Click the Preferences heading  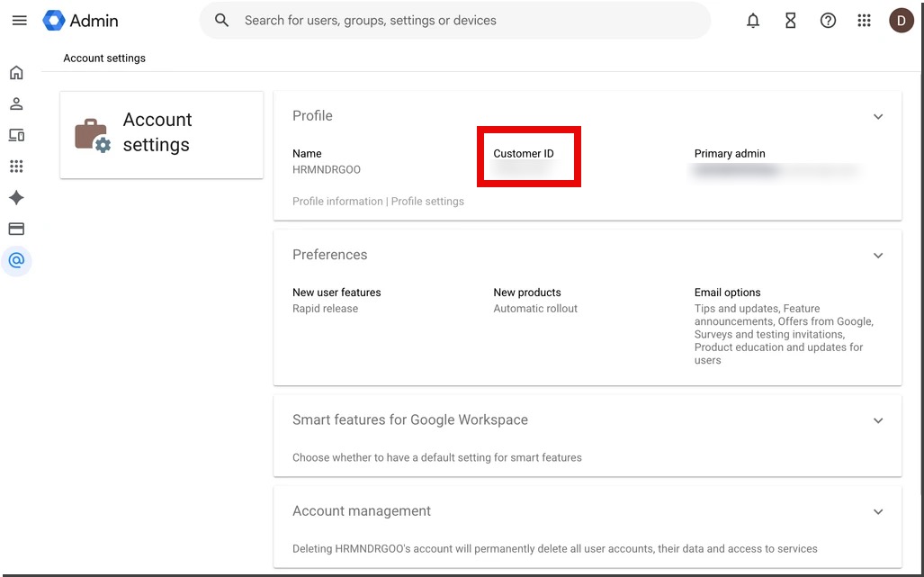pyautogui.click(x=330, y=255)
